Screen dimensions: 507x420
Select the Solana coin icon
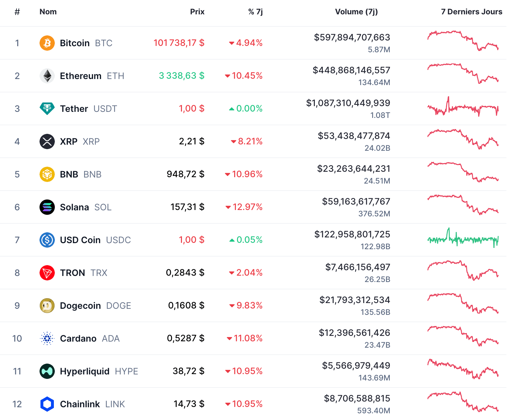pyautogui.click(x=47, y=207)
